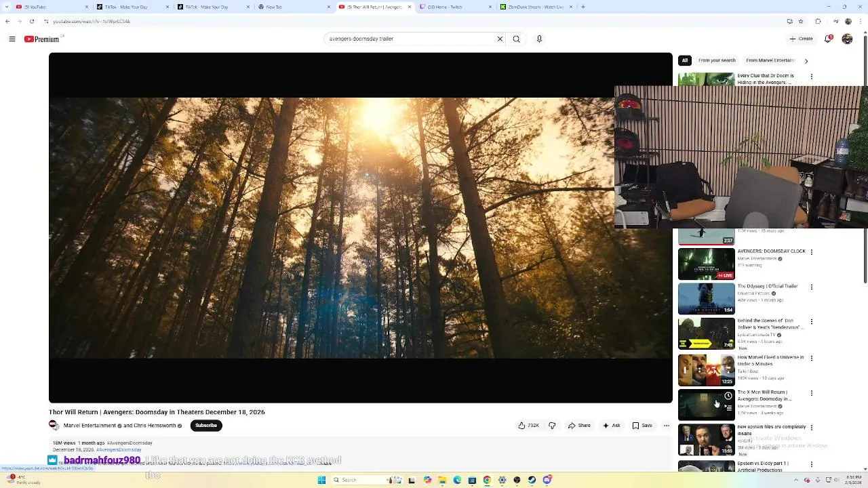Like the Thor Will Return video
This screenshot has height=488, width=868.
528,426
